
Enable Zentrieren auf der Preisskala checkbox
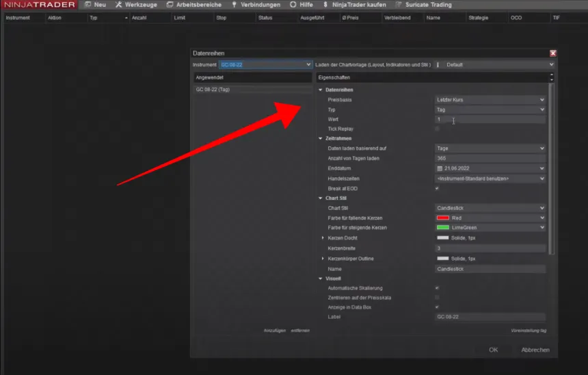point(438,298)
